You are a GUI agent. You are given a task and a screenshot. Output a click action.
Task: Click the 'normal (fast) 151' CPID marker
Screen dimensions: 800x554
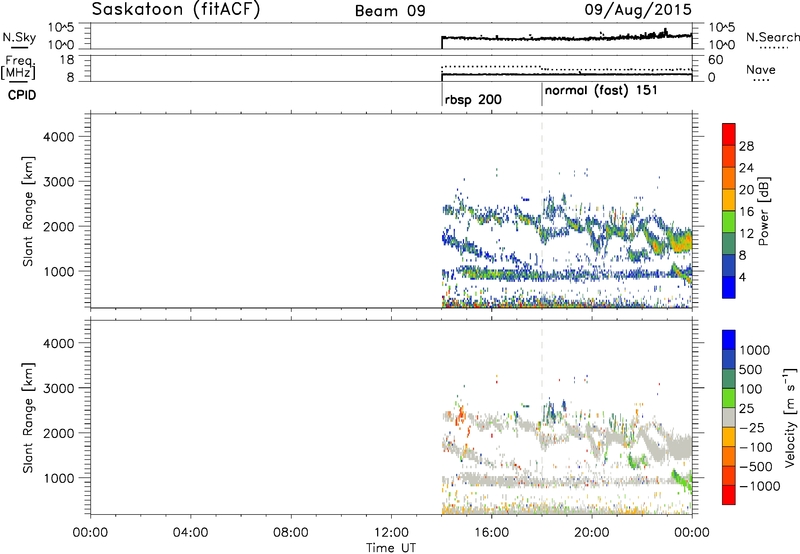601,91
